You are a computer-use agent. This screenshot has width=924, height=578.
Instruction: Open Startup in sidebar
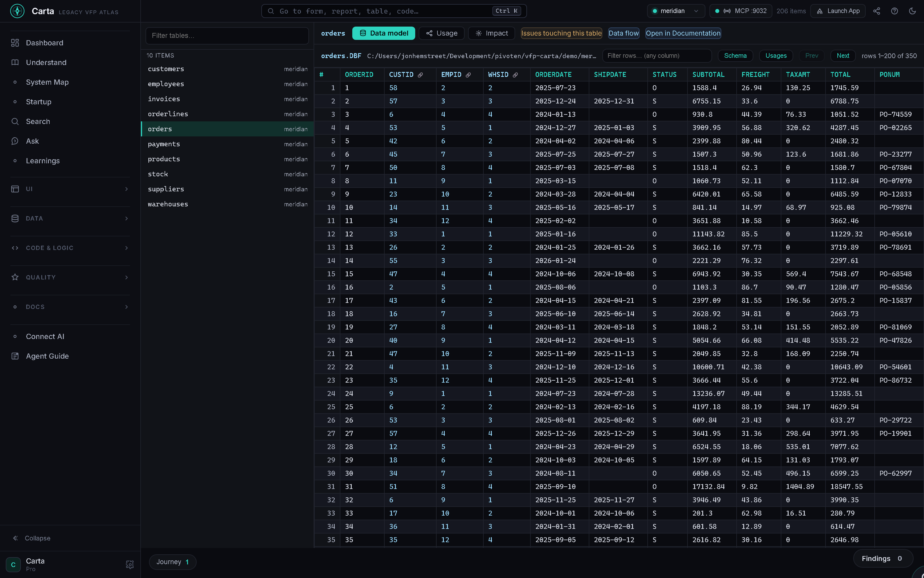pyautogui.click(x=39, y=102)
